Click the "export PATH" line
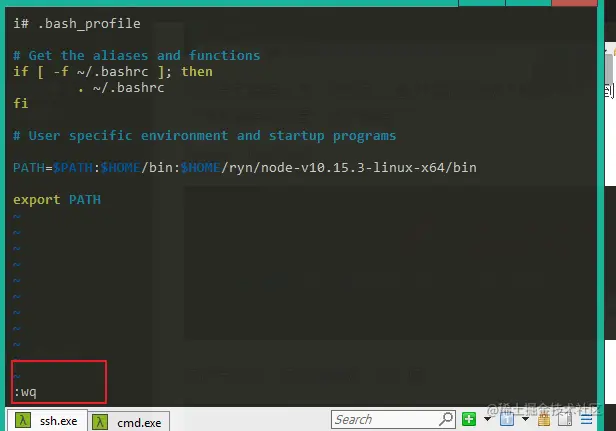The width and height of the screenshot is (616, 431). click(x=57, y=200)
